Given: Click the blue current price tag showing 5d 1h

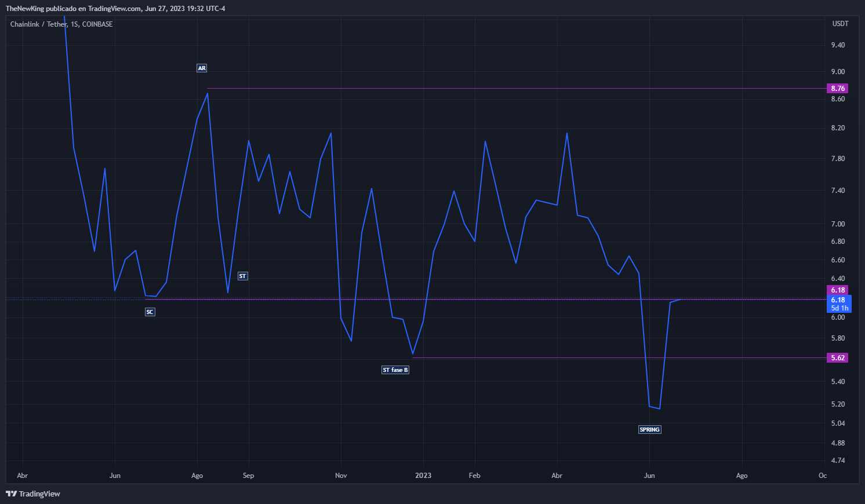Looking at the screenshot, I should (839, 304).
